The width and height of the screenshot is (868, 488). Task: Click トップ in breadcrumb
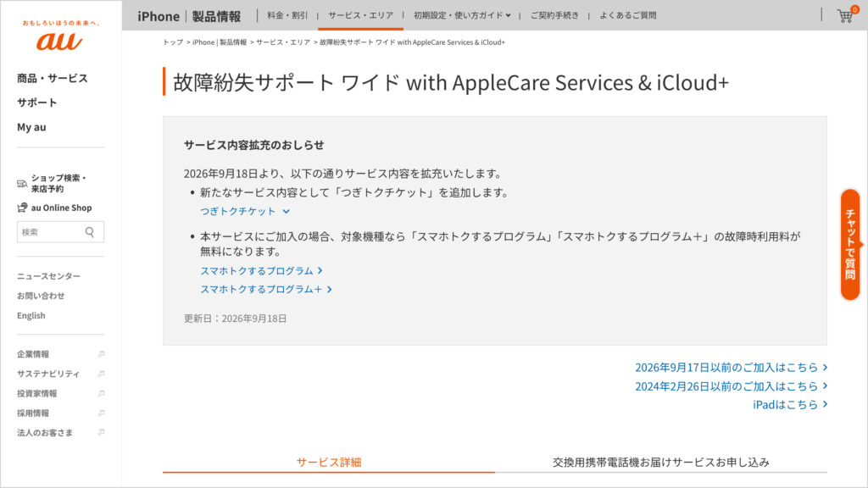click(173, 42)
